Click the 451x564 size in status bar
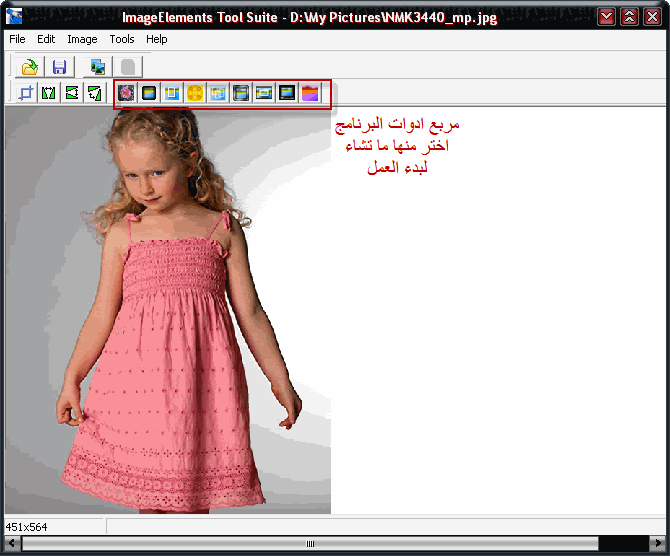The height and width of the screenshot is (556, 670). click(26, 527)
